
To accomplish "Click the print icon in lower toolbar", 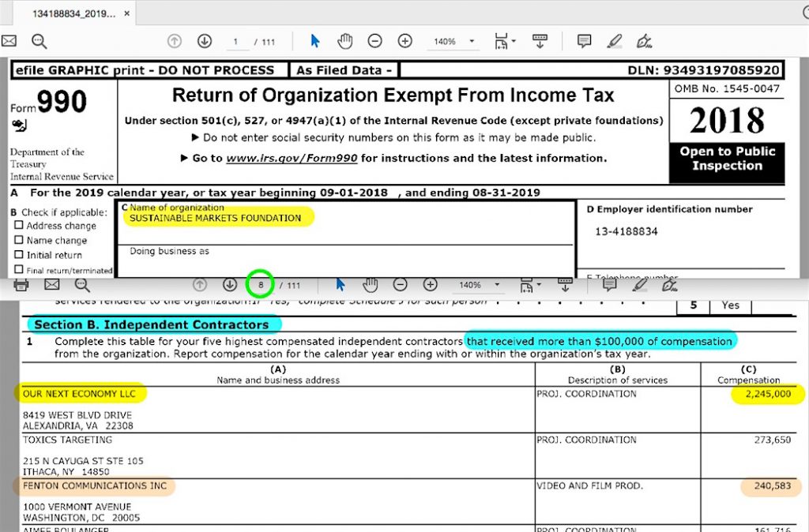I will point(22,285).
